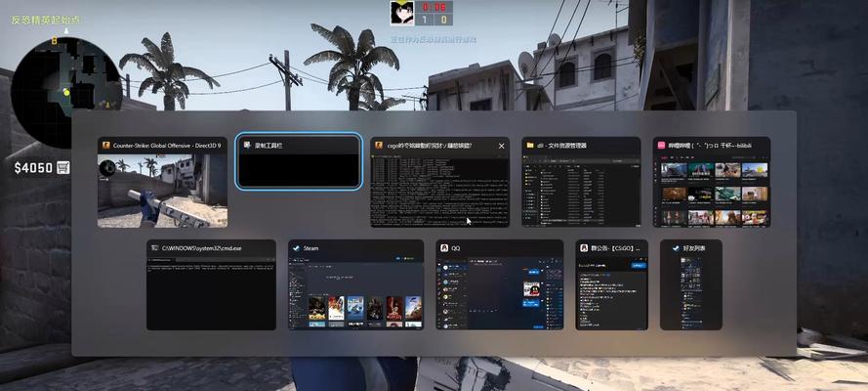Click the title text "好友列表"
This screenshot has width=868, height=391.
[695, 248]
